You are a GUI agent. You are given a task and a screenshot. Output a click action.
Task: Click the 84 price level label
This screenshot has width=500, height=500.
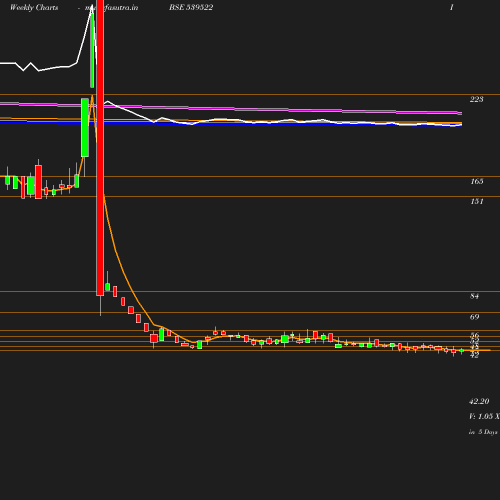click(x=475, y=296)
